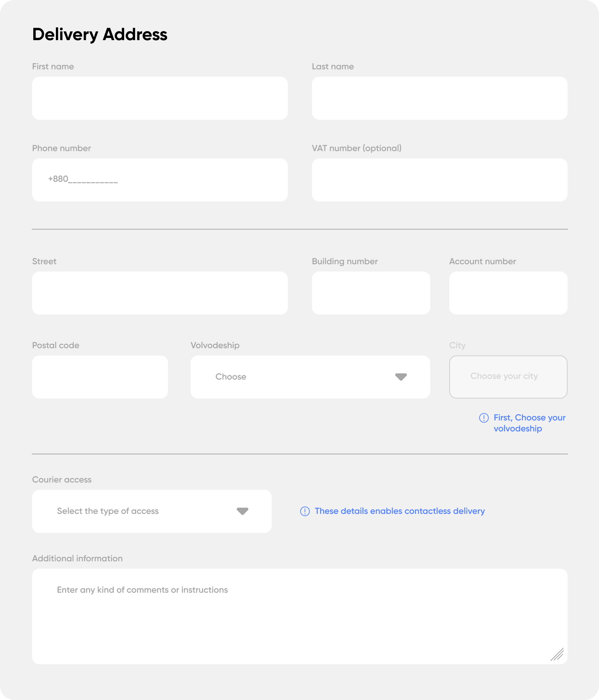The width and height of the screenshot is (599, 700).
Task: Click the First, Choose your volvodeship text
Action: coord(530,423)
